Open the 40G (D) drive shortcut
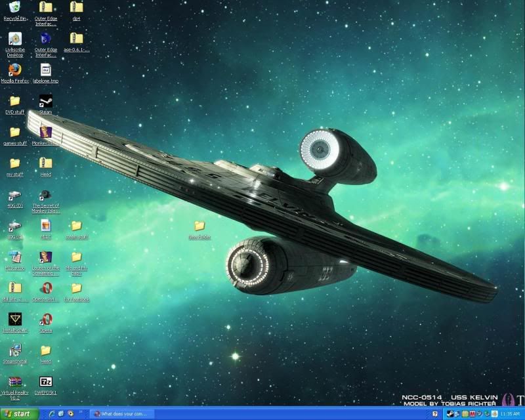Image resolution: width=525 pixels, height=420 pixels. coord(14,198)
